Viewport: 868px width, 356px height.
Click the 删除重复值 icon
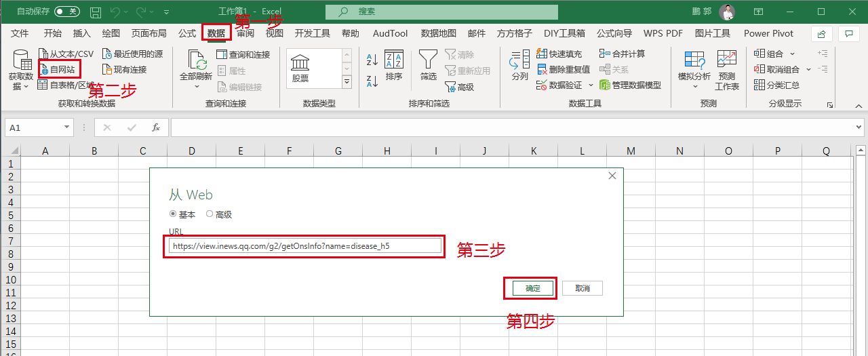tap(542, 69)
